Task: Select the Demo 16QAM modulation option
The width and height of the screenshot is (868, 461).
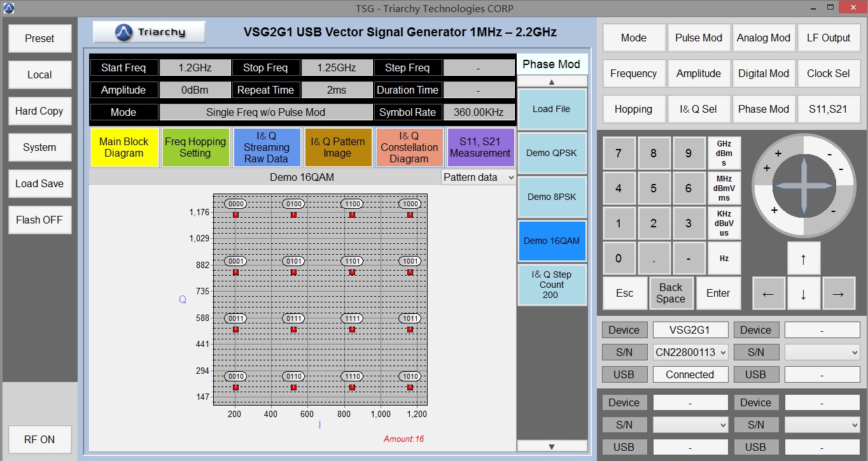Action: click(551, 241)
